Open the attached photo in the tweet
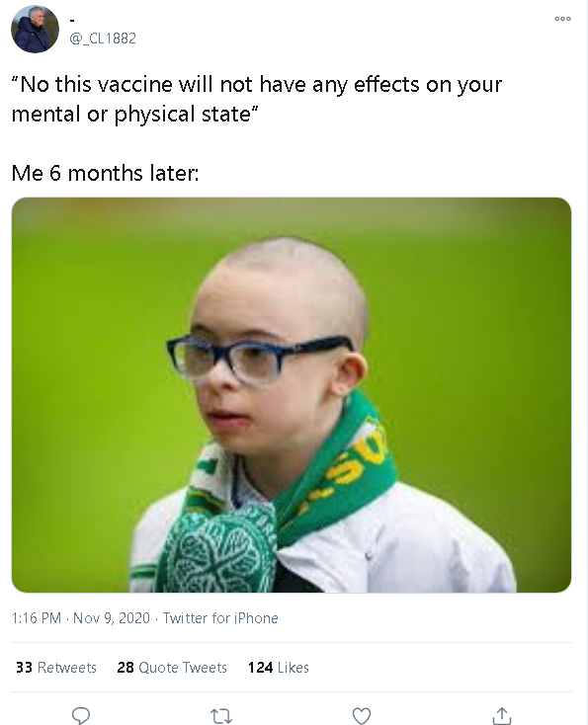Screen dimensions: 588x725 coord(292,395)
